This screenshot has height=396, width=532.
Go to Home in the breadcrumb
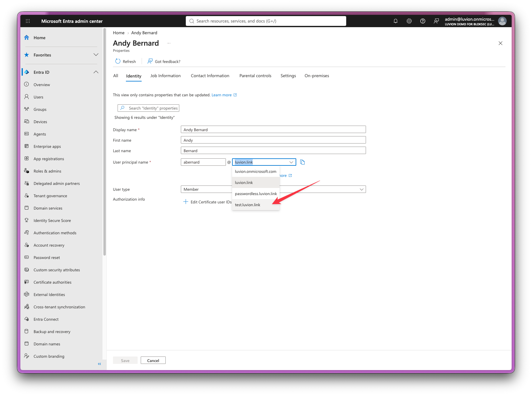pos(118,33)
